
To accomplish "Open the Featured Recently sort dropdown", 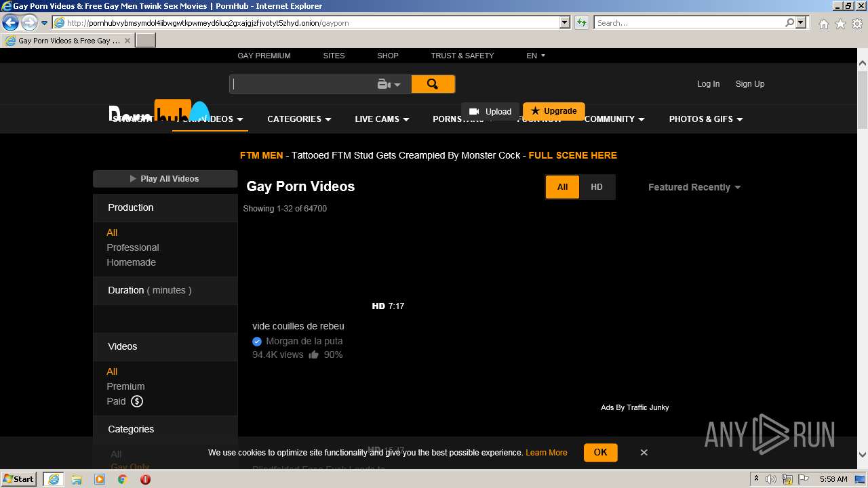I will (694, 187).
